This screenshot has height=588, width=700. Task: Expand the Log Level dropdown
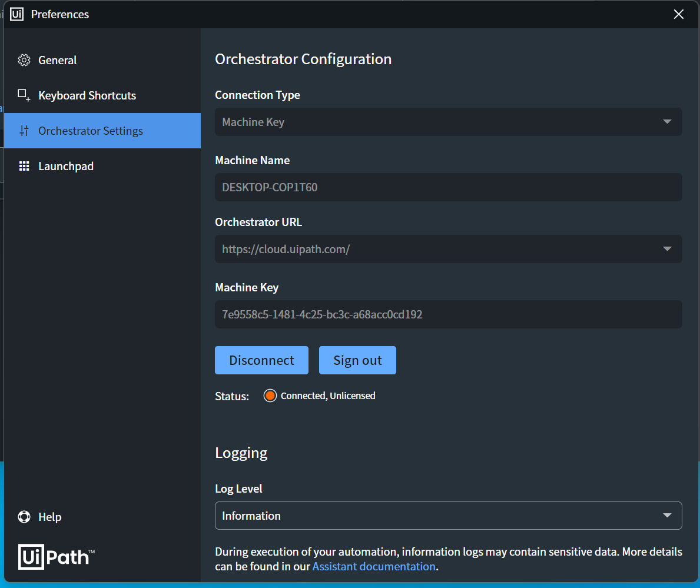pyautogui.click(x=667, y=516)
